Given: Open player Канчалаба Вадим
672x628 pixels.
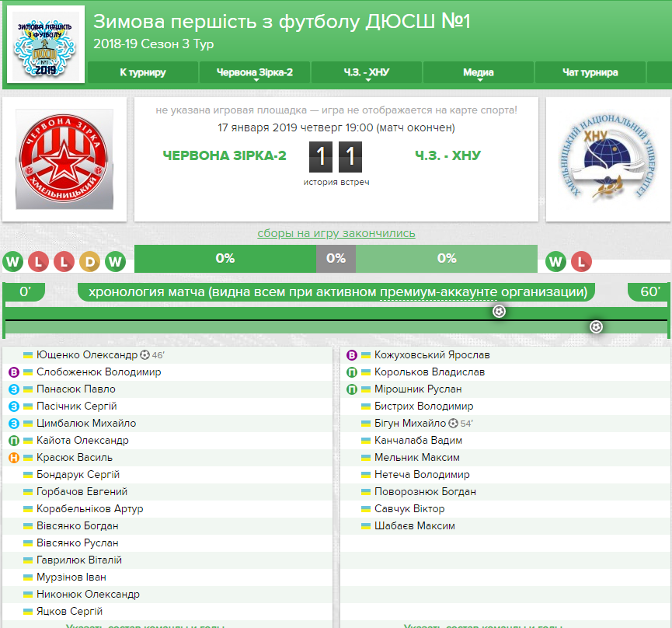Looking at the screenshot, I should (x=418, y=441).
